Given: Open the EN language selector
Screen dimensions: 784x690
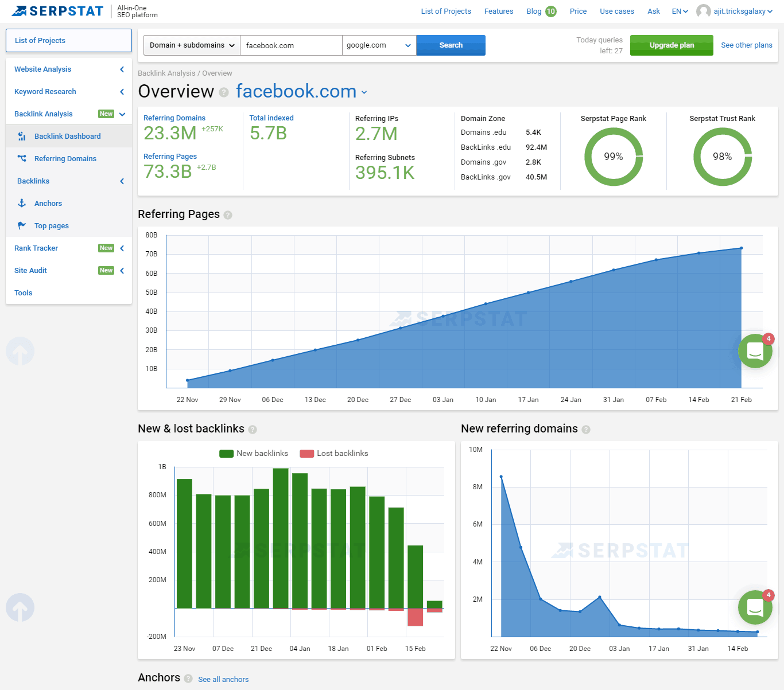Looking at the screenshot, I should [680, 11].
